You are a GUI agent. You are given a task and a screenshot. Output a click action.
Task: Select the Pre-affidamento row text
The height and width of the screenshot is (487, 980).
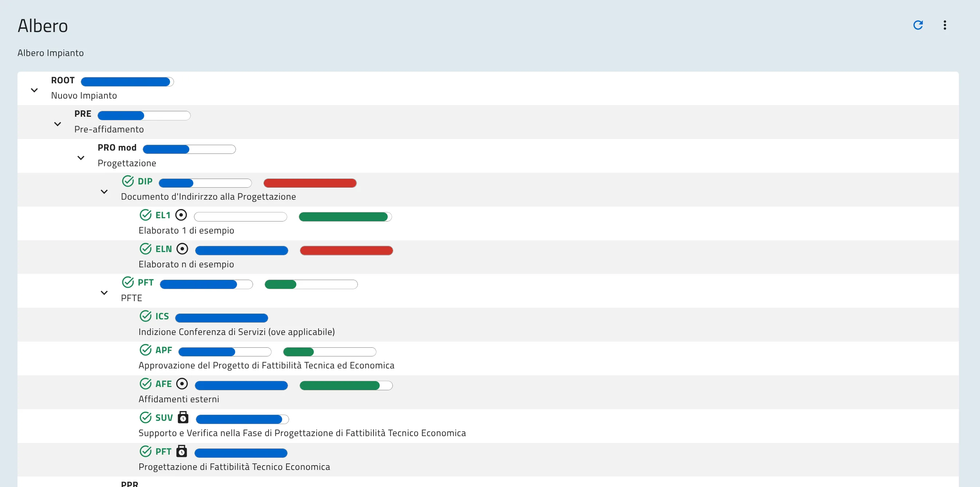point(109,129)
